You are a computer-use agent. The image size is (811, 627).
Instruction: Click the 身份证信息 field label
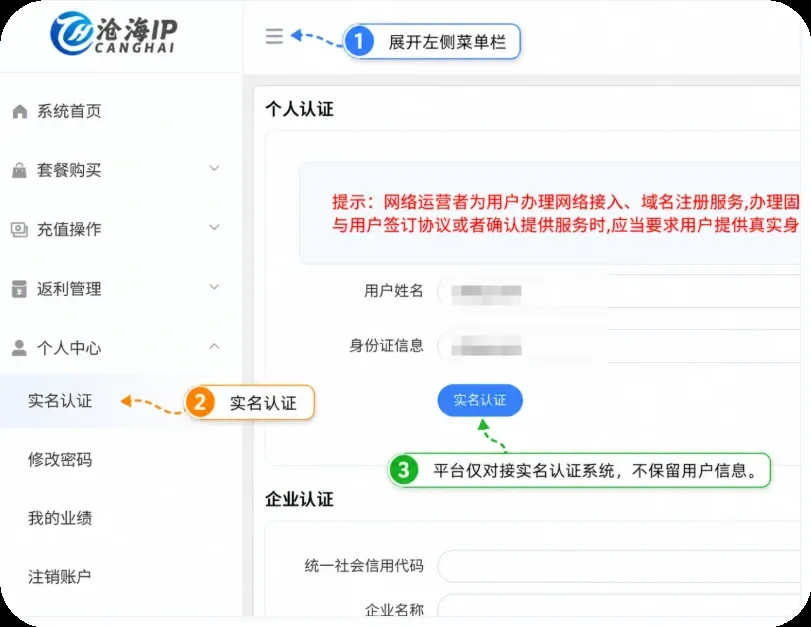pos(386,346)
